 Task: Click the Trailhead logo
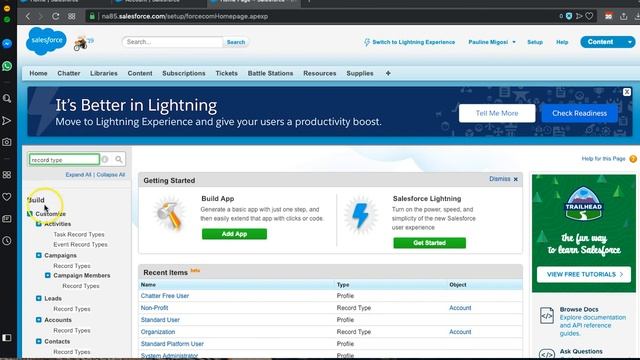point(583,204)
